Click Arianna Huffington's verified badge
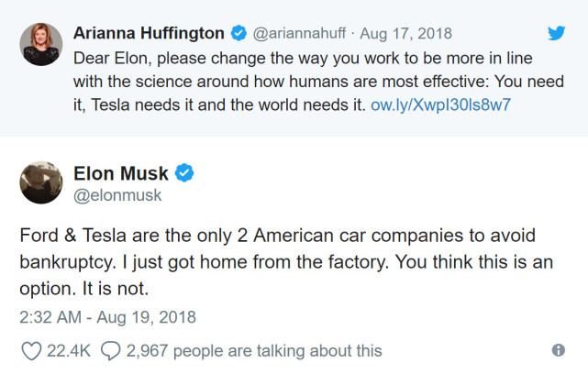The width and height of the screenshot is (588, 374). pyautogui.click(x=239, y=34)
